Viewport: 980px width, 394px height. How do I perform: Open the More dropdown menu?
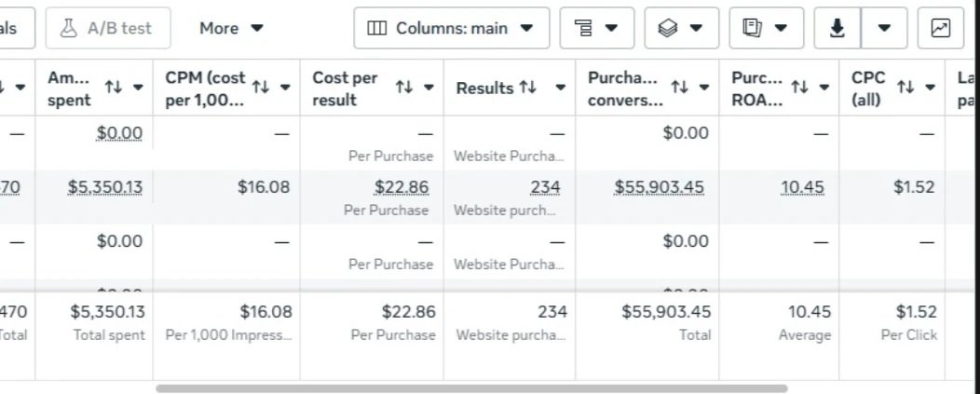pyautogui.click(x=231, y=28)
